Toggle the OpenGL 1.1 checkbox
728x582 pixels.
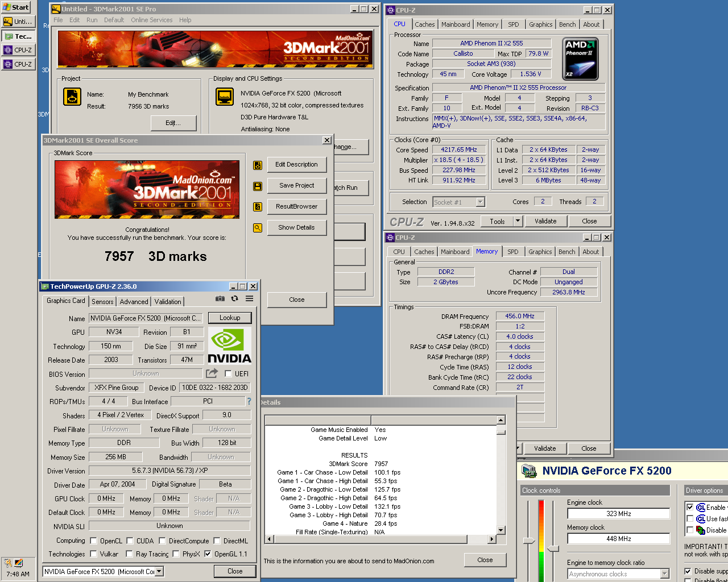coord(208,554)
